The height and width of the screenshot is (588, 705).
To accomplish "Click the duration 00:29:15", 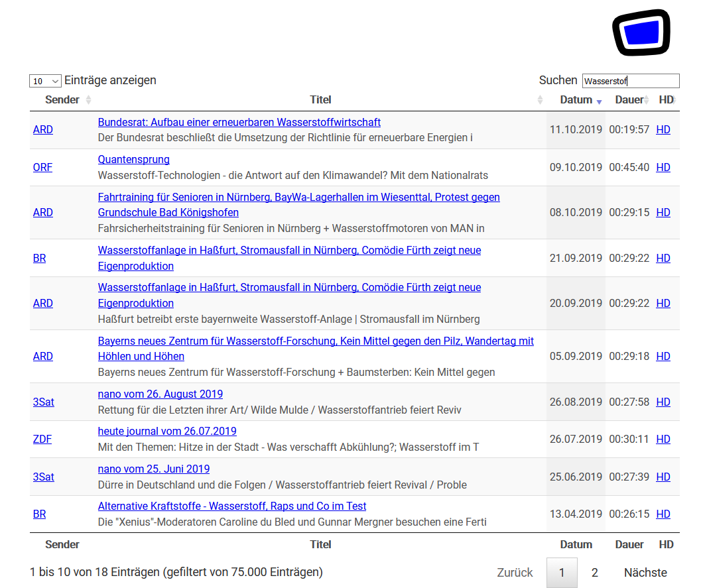I will point(629,212).
